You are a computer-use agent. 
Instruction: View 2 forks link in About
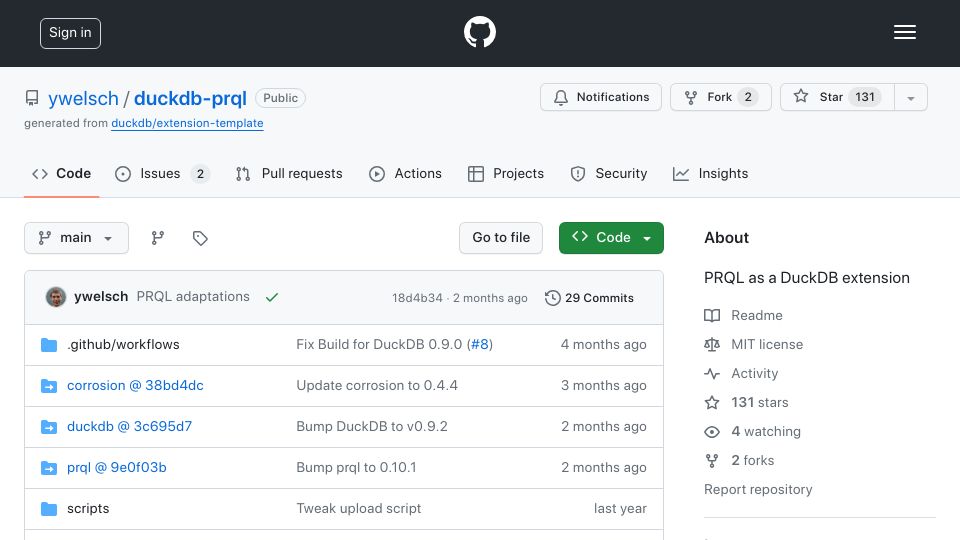click(x=739, y=460)
